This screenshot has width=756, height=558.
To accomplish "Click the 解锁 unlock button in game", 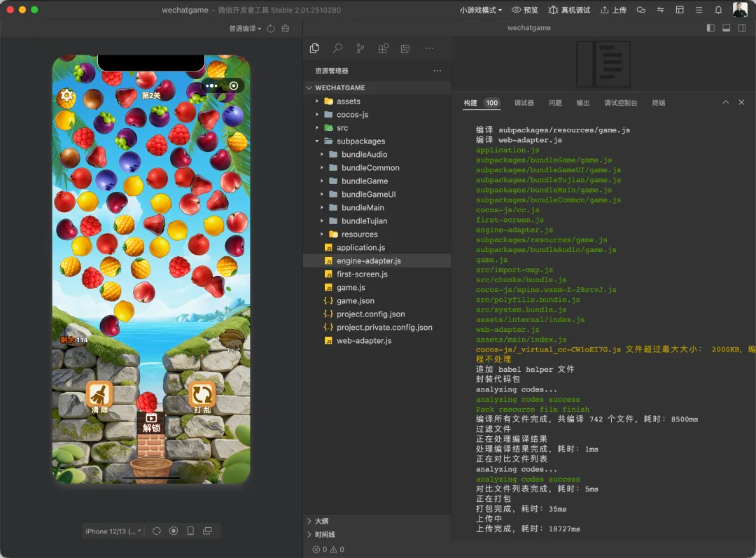I will (x=151, y=423).
